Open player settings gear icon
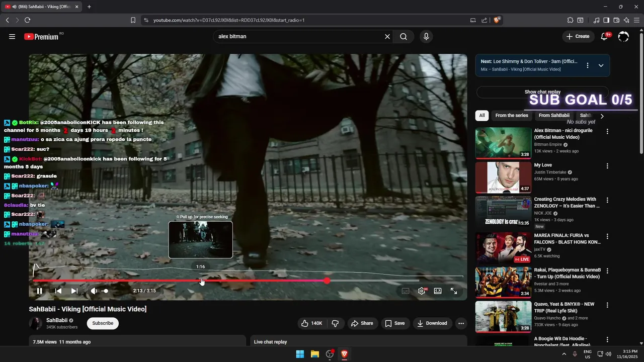The height and width of the screenshot is (362, 644). [422, 291]
